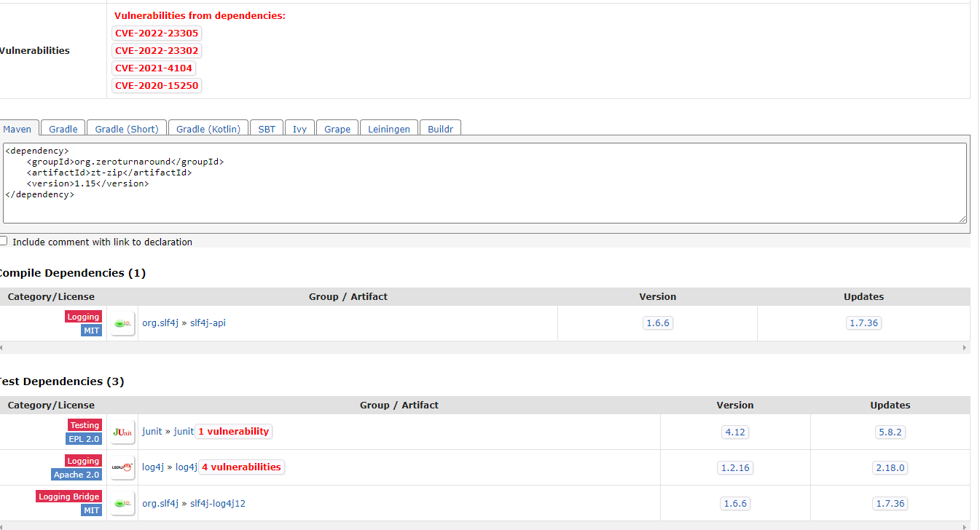Open slf4j-log4j12 update version 1.7.36

coord(890,503)
